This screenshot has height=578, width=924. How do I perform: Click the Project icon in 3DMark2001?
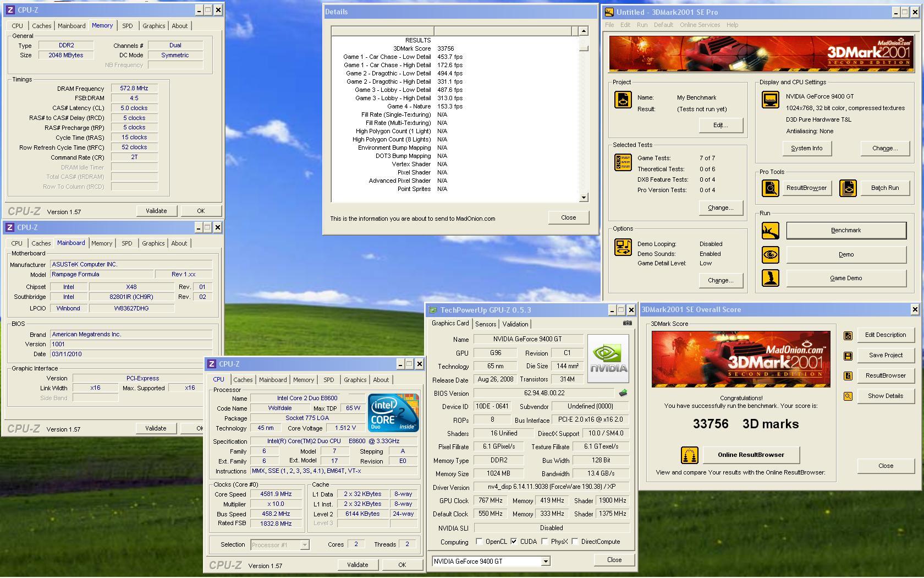pos(623,100)
